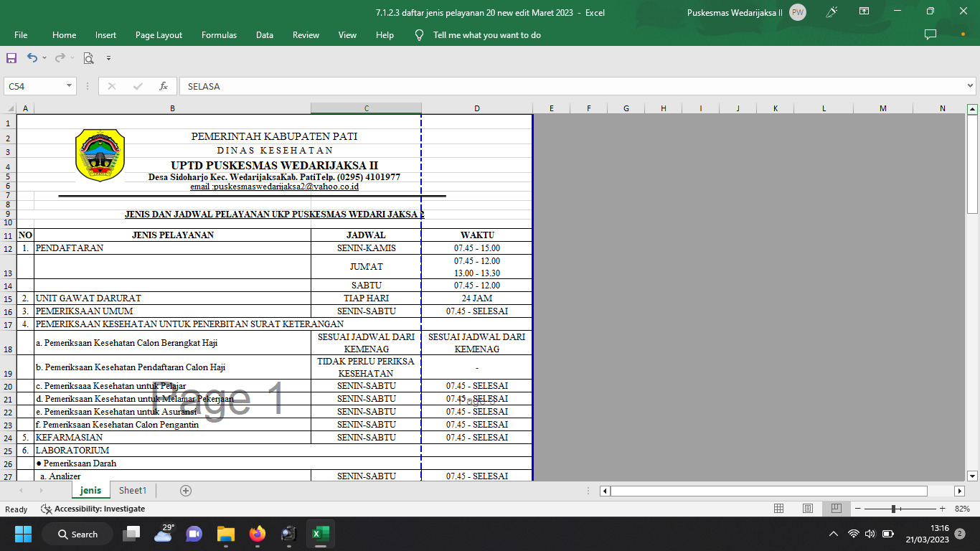Screen dimensions: 980x551
Task: Switch to Page Layout view icon
Action: (x=807, y=509)
